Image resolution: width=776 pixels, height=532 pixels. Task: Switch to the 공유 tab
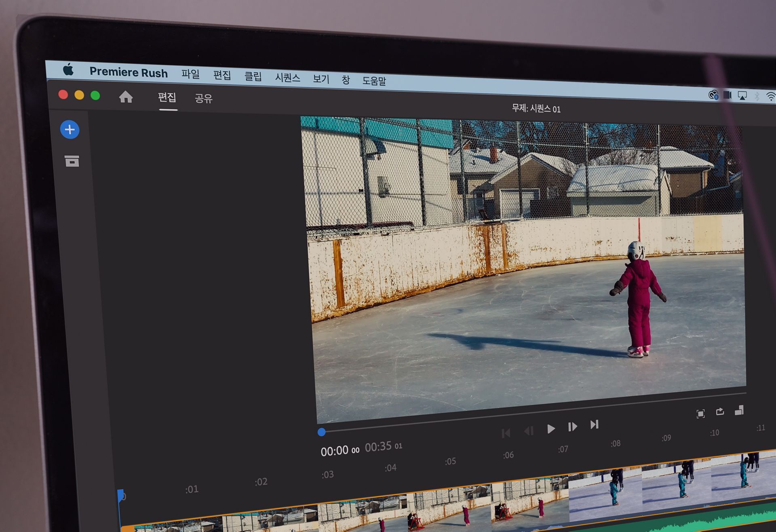[203, 98]
